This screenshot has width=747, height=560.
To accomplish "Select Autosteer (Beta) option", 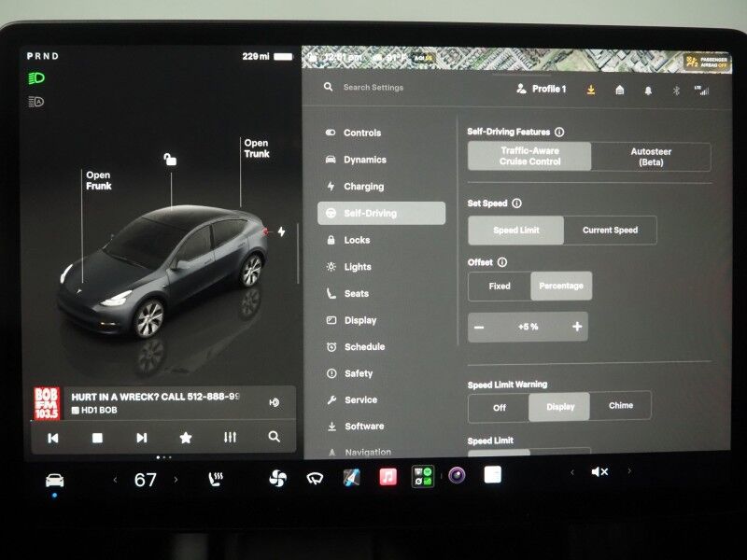I will coord(651,157).
